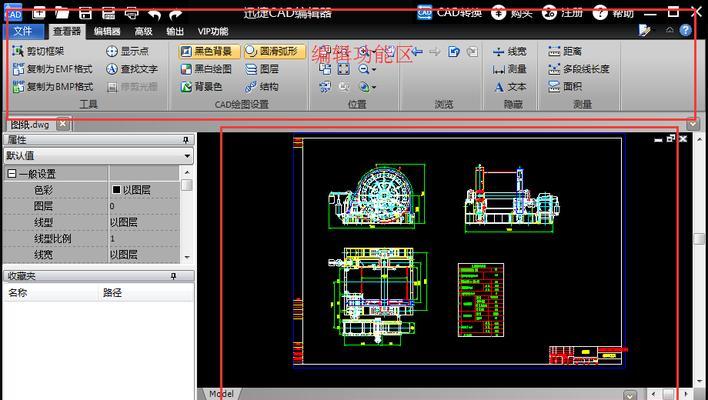Open the 查找文字 find text tool
Image resolution: width=708 pixels, height=400 pixels.
[x=132, y=69]
